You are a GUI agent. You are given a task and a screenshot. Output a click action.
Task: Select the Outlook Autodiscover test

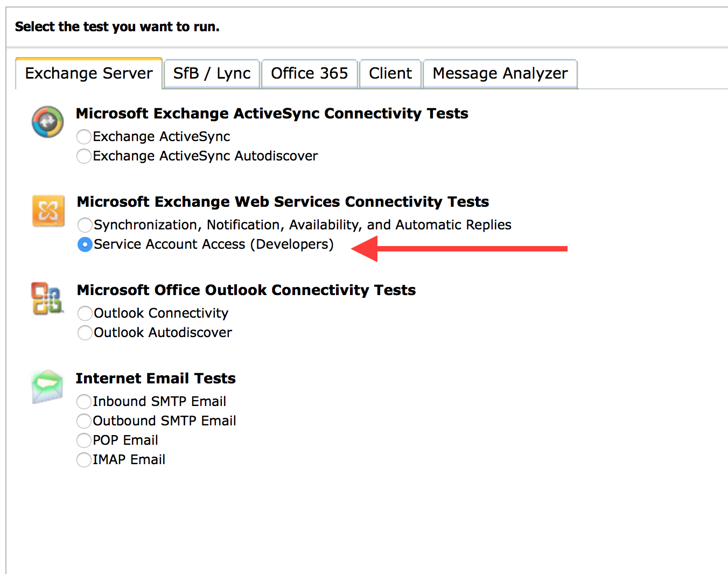tap(85, 333)
